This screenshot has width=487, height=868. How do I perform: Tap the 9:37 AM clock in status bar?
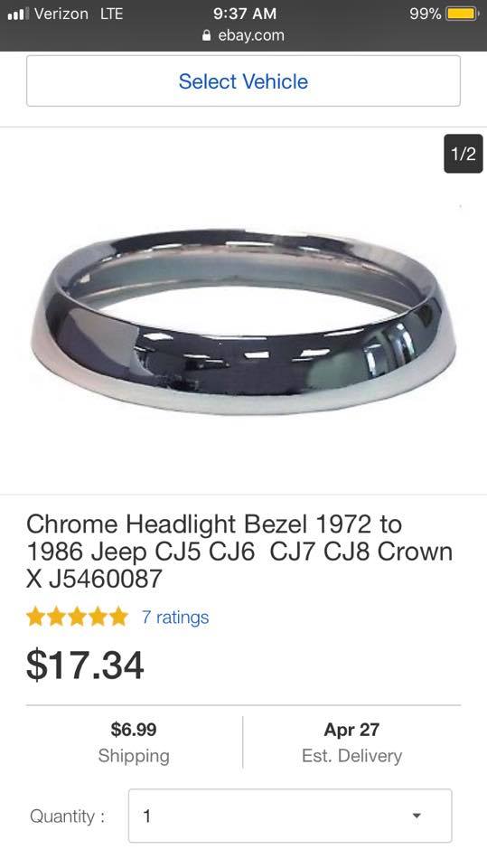pyautogui.click(x=245, y=14)
